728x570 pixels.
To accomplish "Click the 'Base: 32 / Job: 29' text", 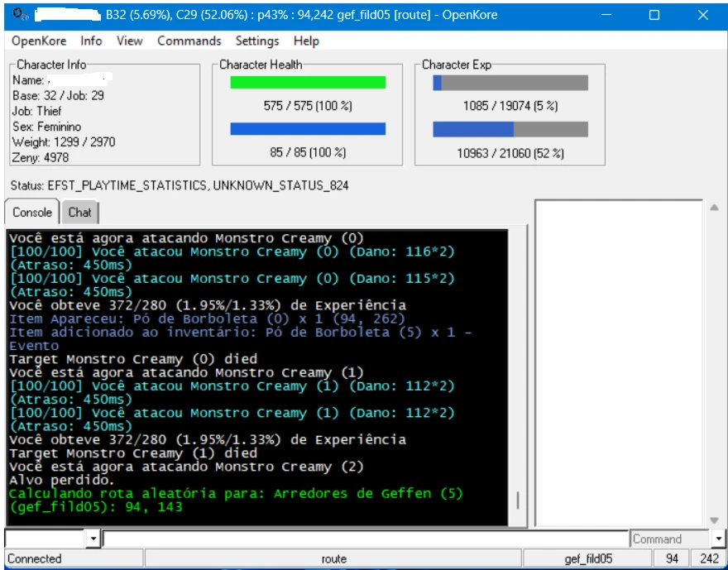I will click(58, 96).
